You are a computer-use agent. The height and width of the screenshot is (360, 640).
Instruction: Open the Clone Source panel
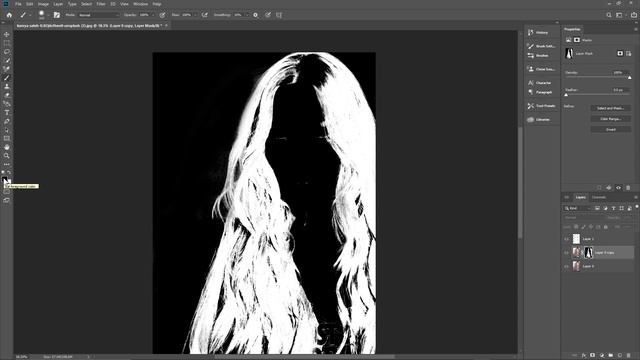pyautogui.click(x=541, y=69)
